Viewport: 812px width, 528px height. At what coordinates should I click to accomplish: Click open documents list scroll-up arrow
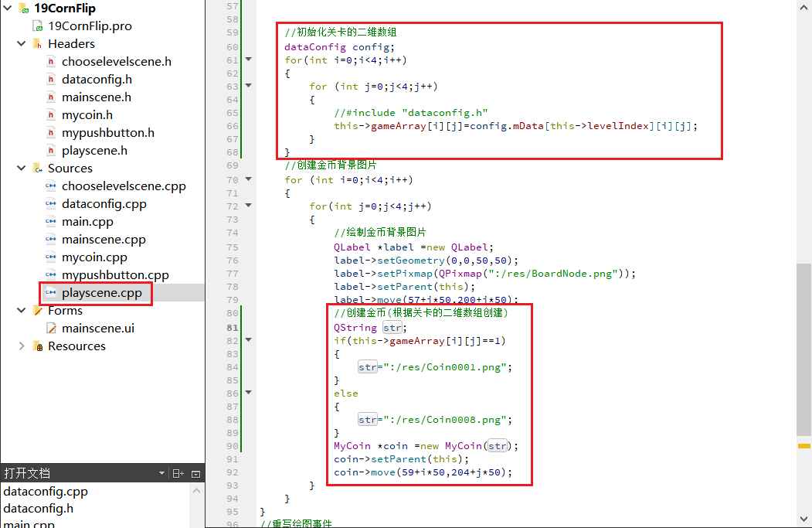(197, 491)
